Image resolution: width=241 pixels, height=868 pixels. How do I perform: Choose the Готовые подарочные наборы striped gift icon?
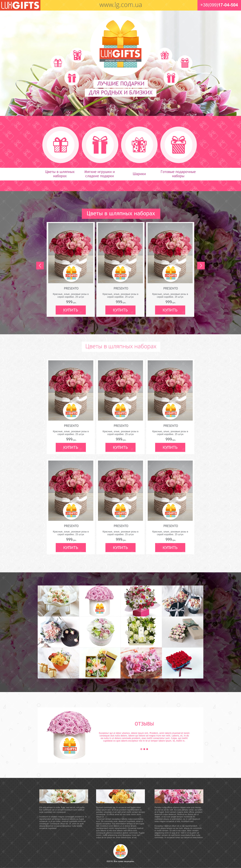pos(178,144)
